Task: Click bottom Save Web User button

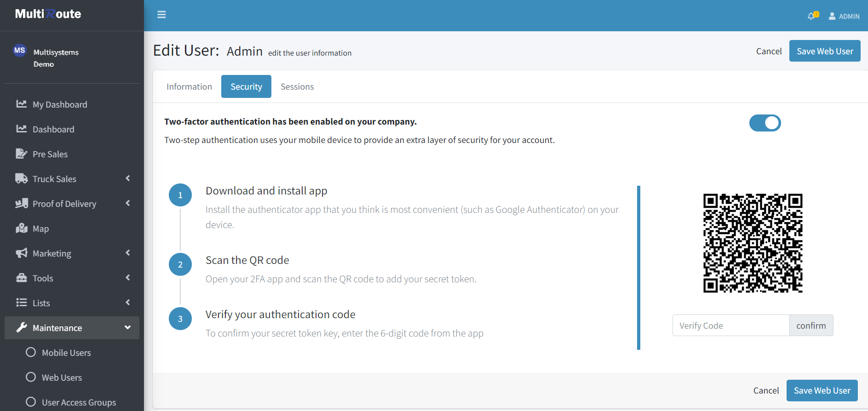Action: tap(822, 390)
